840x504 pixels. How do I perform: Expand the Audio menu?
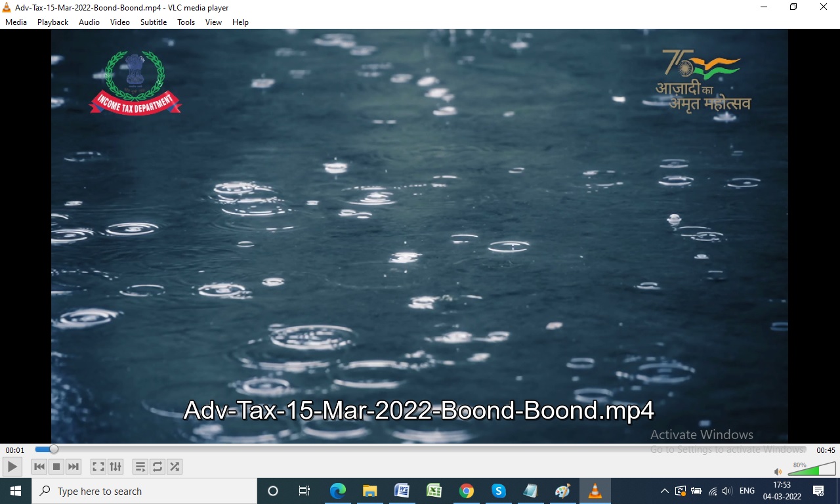pyautogui.click(x=89, y=22)
